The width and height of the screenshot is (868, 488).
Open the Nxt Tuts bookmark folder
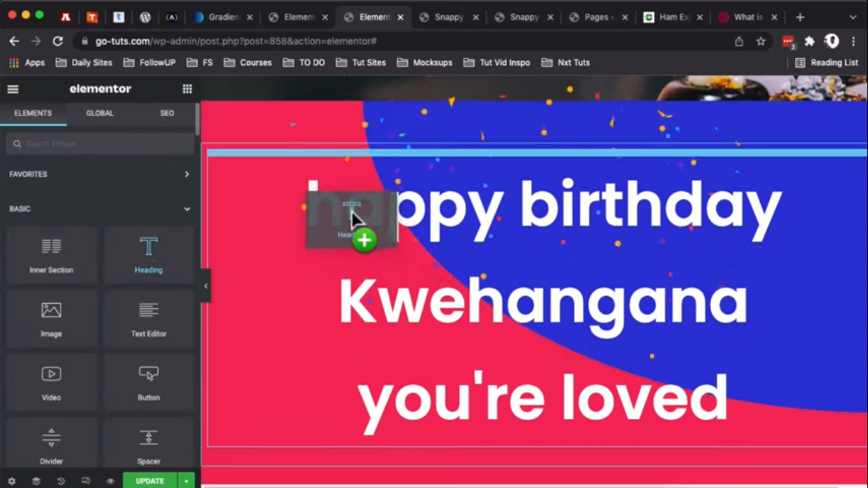[x=566, y=62]
